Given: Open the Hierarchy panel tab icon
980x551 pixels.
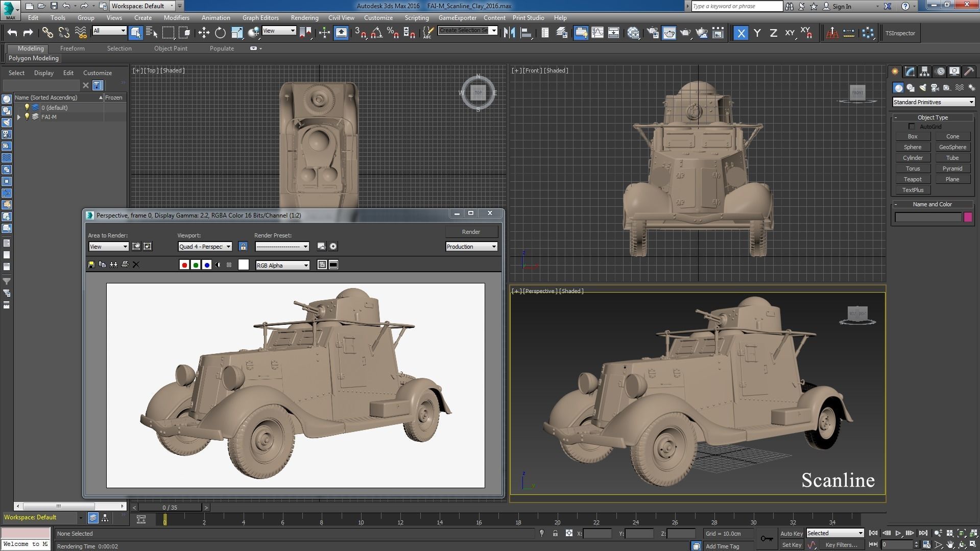Looking at the screenshot, I should click(x=924, y=71).
